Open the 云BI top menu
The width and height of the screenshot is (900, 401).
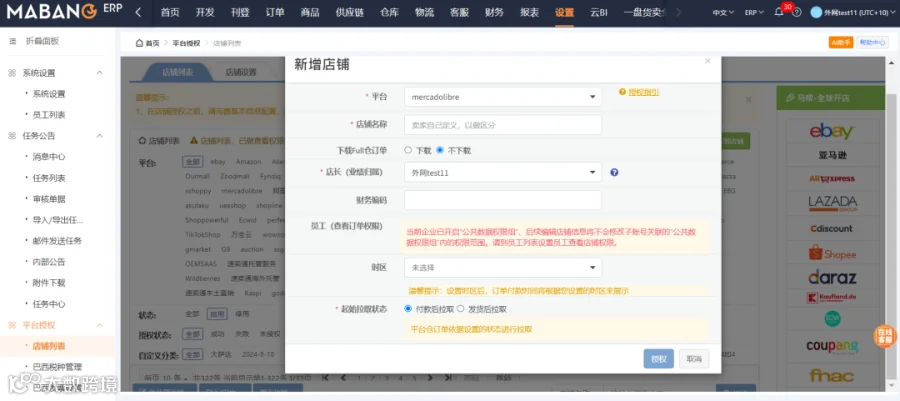tap(599, 12)
